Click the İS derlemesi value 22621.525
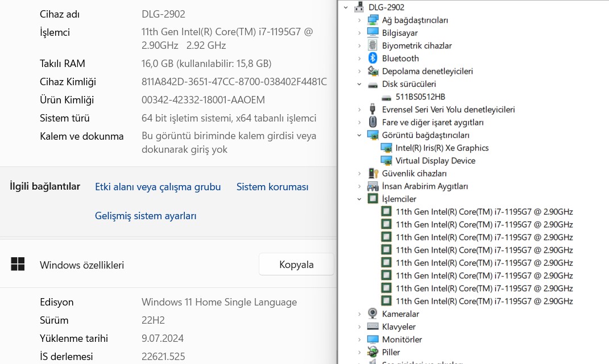This screenshot has height=364, width=609. pyautogui.click(x=163, y=356)
